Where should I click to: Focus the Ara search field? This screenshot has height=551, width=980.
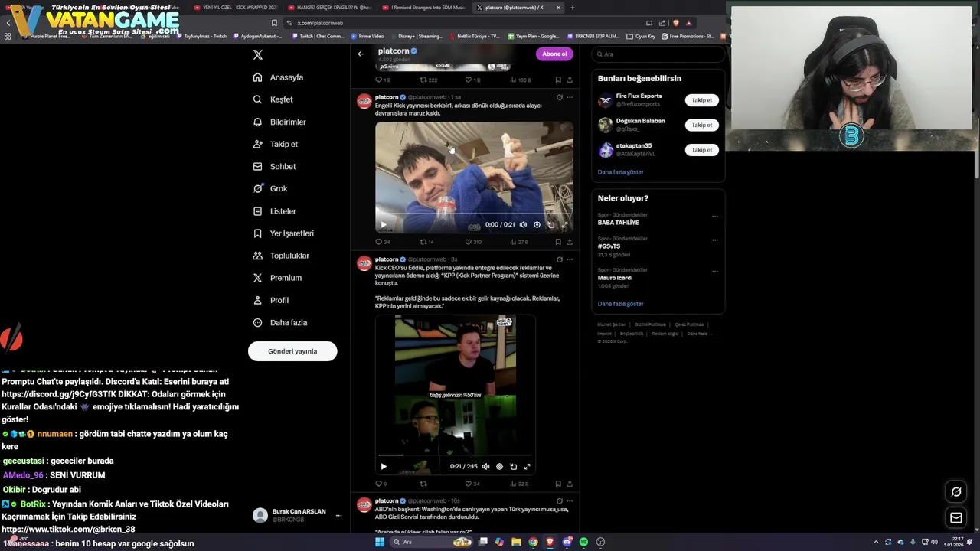coord(658,54)
